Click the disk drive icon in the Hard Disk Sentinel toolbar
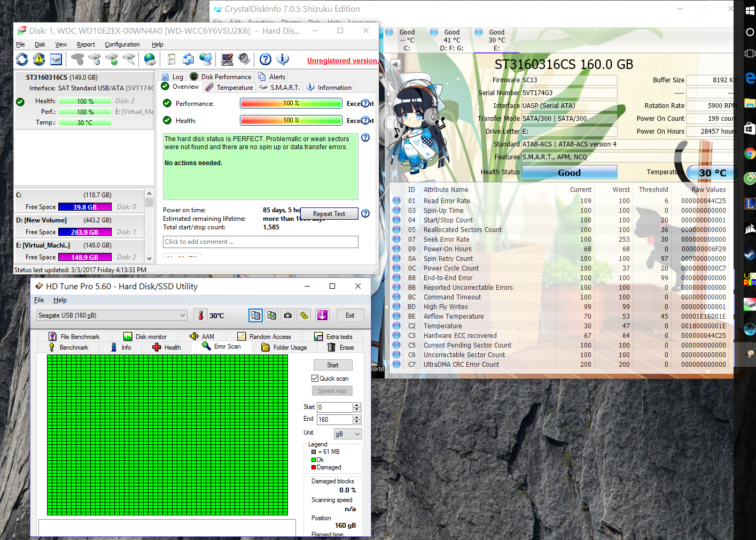 point(56,59)
